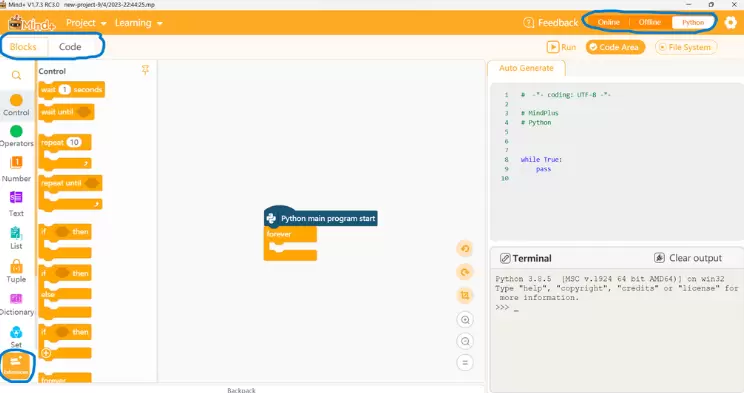Open the settings gear icon
The height and width of the screenshot is (393, 744).
click(x=731, y=22)
